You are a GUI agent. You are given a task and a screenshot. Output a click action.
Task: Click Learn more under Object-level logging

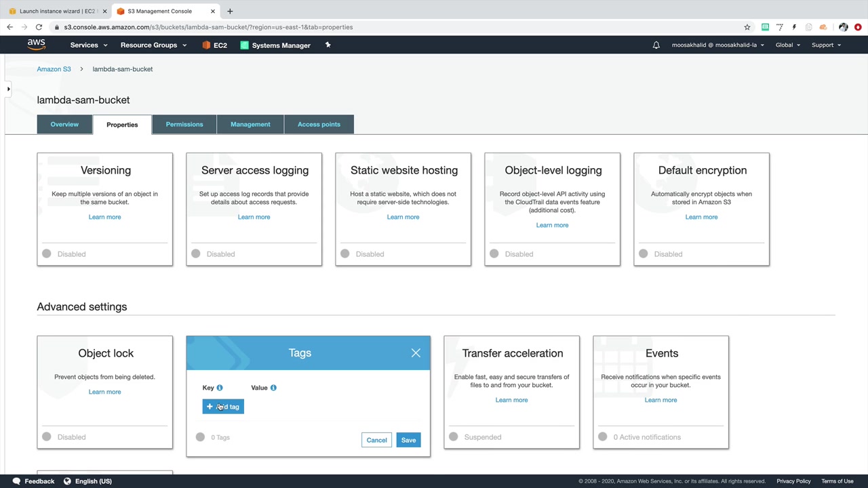tap(552, 225)
